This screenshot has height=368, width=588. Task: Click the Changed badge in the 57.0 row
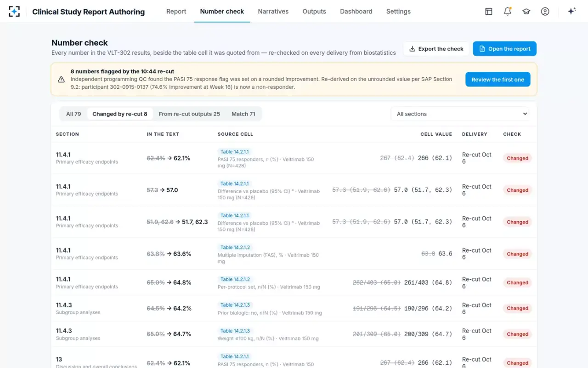click(x=517, y=190)
